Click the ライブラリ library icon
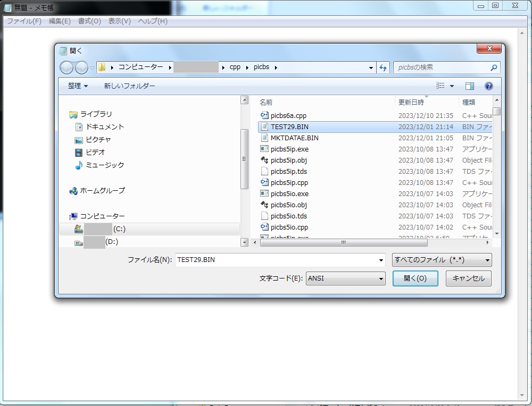 pyautogui.click(x=73, y=115)
